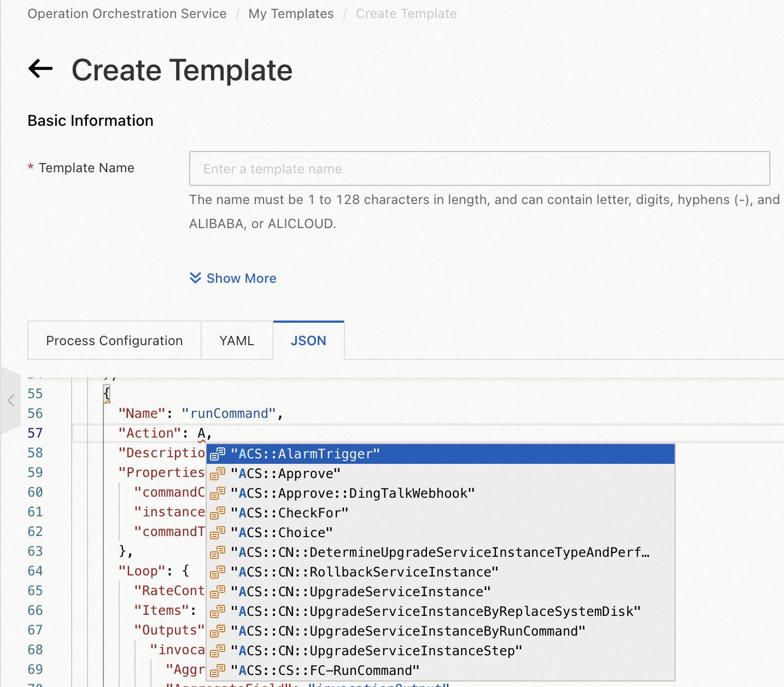The width and height of the screenshot is (784, 687).
Task: Choose "ACS::AlarmTrigger" from autocomplete list
Action: [x=441, y=454]
